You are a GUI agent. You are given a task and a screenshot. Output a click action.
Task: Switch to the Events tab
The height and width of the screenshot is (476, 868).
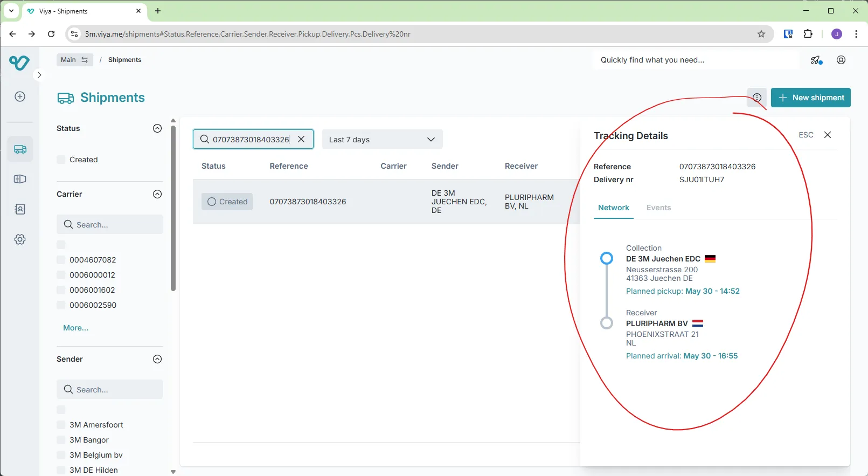click(x=658, y=208)
